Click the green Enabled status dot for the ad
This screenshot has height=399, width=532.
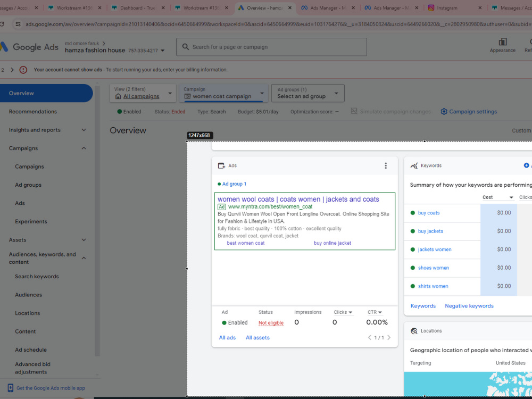coord(224,323)
